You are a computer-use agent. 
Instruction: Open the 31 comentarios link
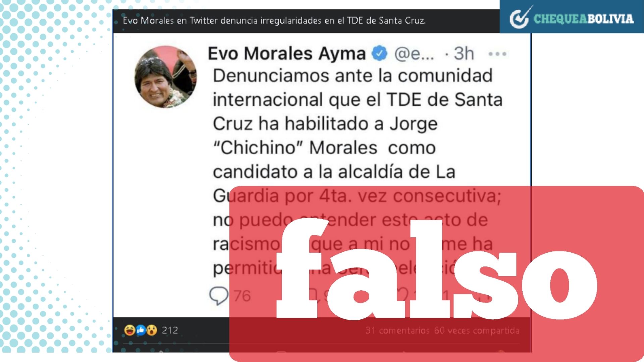(397, 330)
